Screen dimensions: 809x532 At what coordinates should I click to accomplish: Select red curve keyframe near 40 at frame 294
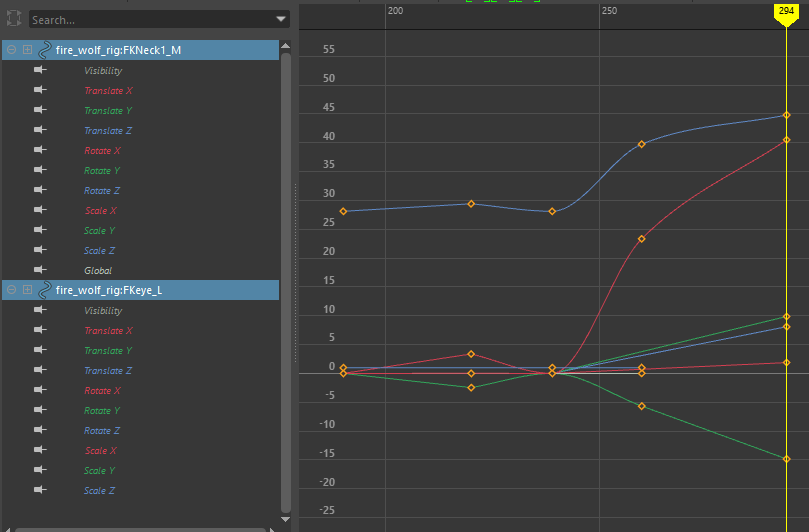click(x=786, y=140)
